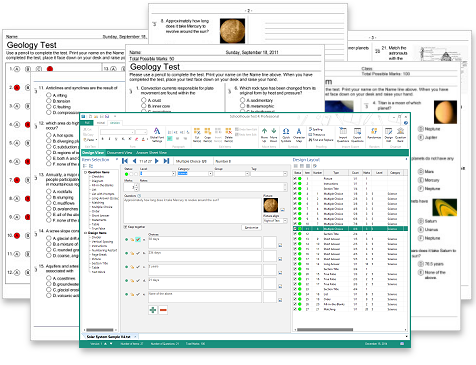Switch to the Home ribbon tab
The width and height of the screenshot is (476, 365).
pos(101,123)
